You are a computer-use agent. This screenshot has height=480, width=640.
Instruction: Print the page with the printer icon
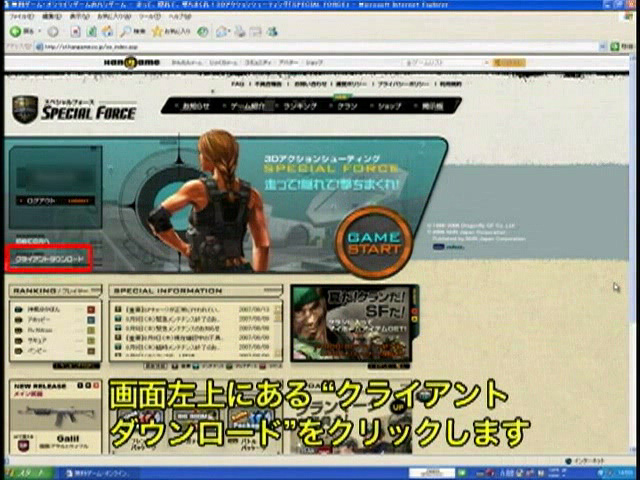[x=240, y=31]
